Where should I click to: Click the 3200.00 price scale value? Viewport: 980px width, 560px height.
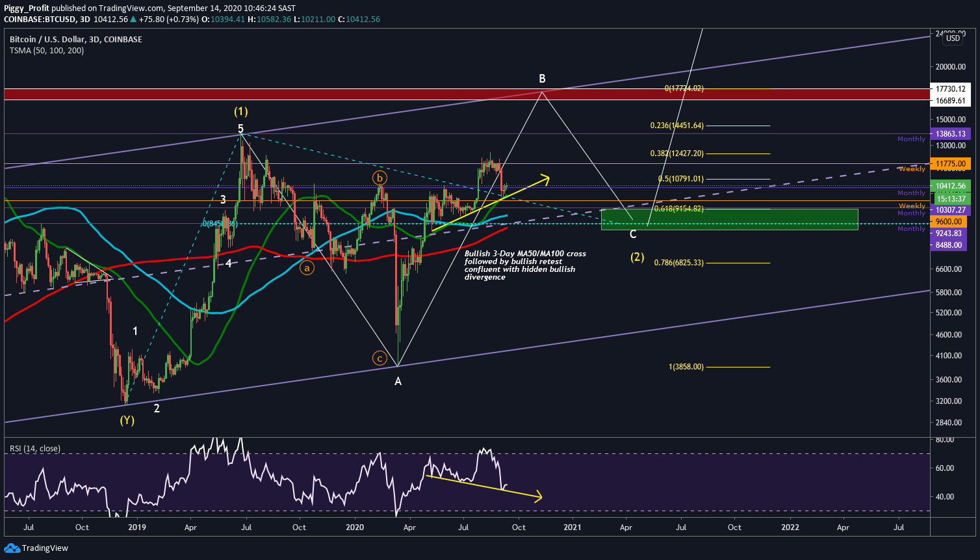point(950,401)
